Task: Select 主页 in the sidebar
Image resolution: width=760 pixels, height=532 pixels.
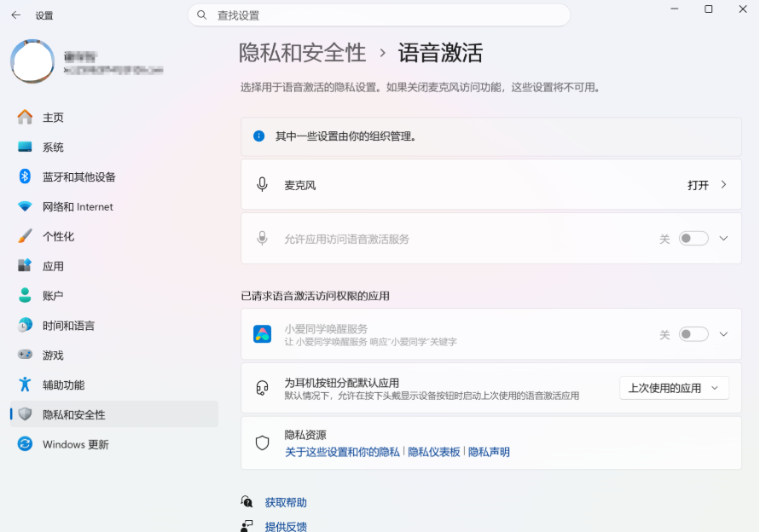Action: point(114,118)
